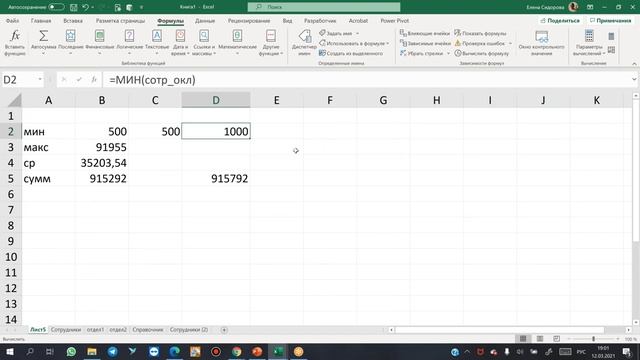Click the Define Name button
This screenshot has height=360, width=640.
[336, 33]
